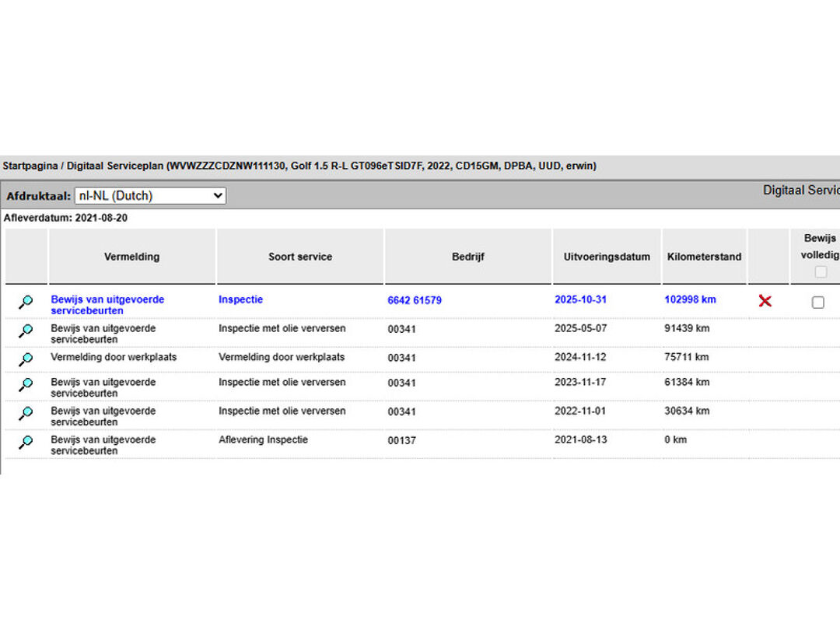Click the Startpagina breadcrumb link
Screen dimensions: 840x630
pyautogui.click(x=30, y=166)
